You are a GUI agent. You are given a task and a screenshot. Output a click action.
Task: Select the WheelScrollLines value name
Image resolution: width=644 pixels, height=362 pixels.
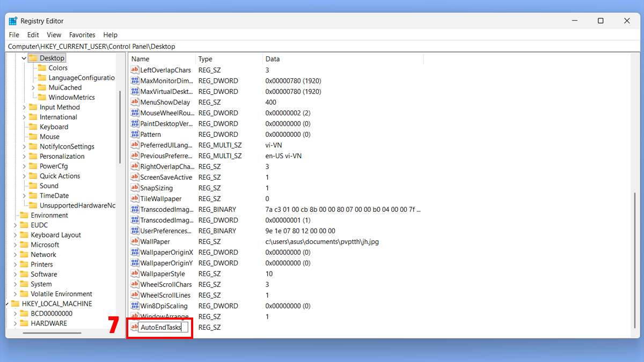pos(165,295)
